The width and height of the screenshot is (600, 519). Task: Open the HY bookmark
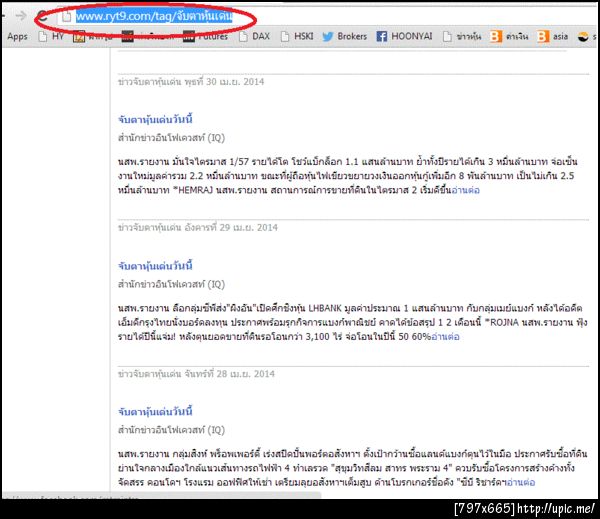(x=51, y=37)
